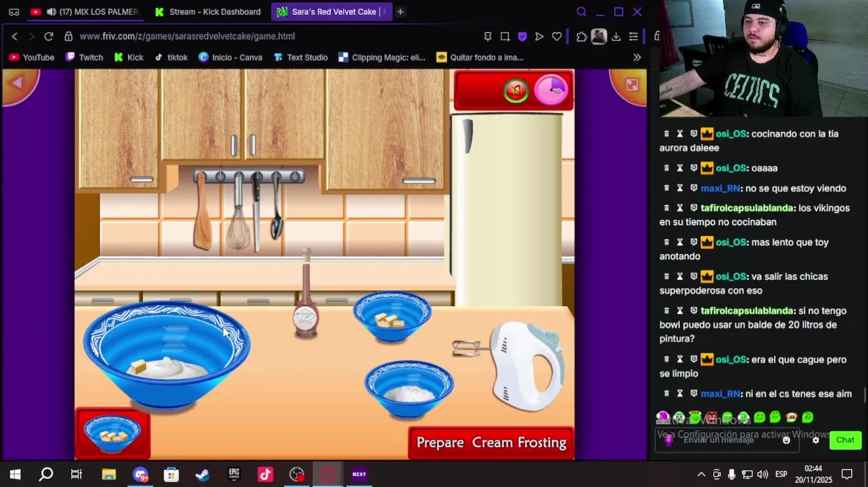Open the ESP language selector
The height and width of the screenshot is (487, 868).
coord(781,474)
